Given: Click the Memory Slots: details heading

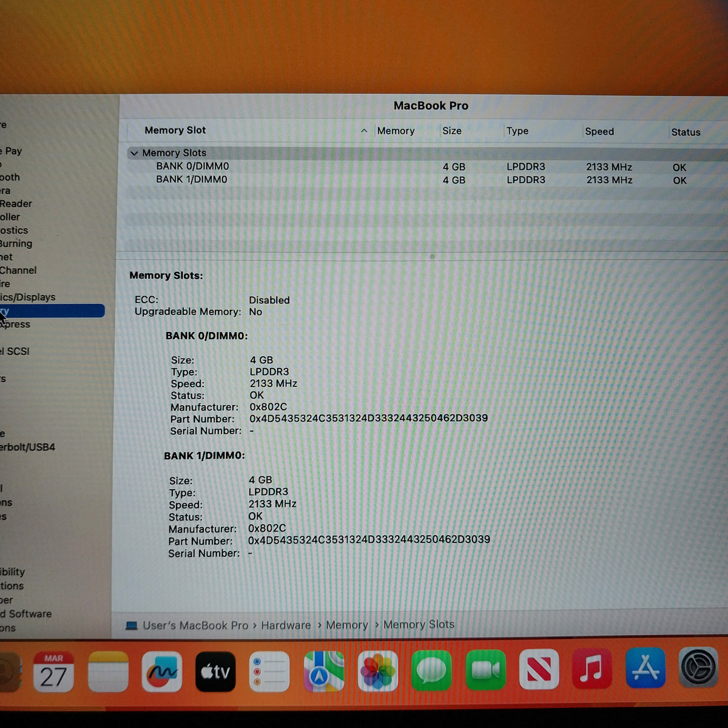Looking at the screenshot, I should point(166,275).
